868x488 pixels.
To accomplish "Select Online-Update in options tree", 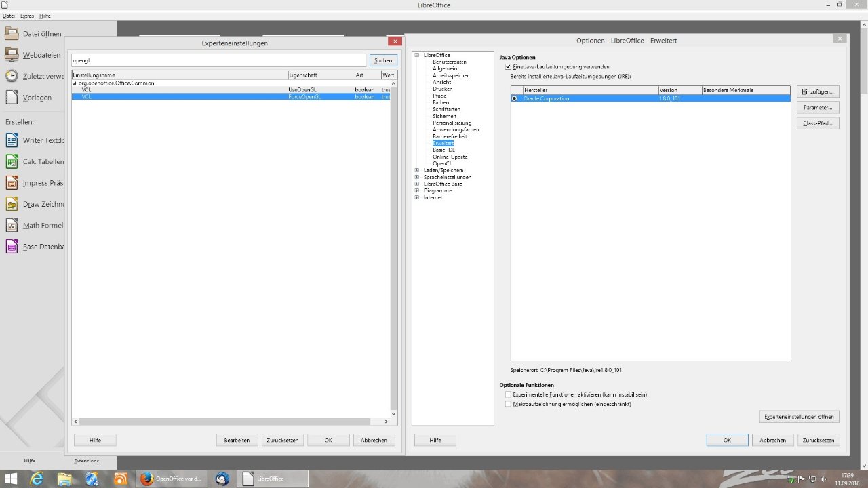I will click(450, 157).
